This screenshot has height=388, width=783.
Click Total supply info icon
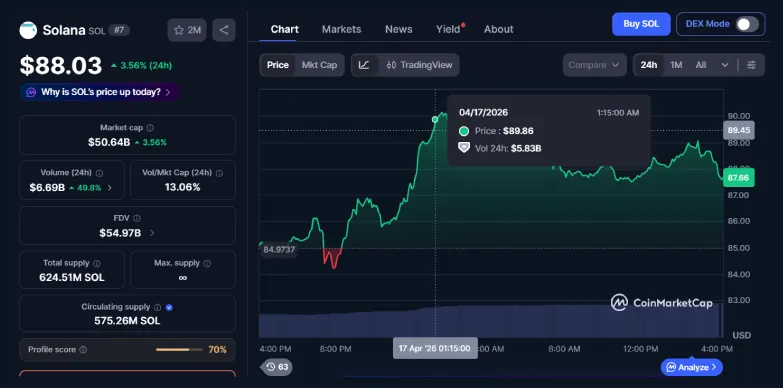(x=97, y=263)
